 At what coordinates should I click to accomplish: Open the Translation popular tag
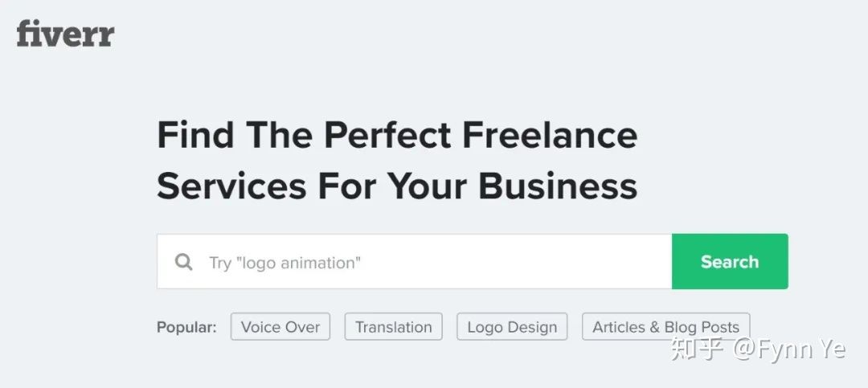pos(393,327)
